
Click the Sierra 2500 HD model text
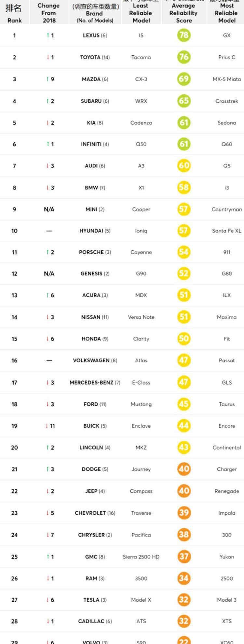coord(141,557)
